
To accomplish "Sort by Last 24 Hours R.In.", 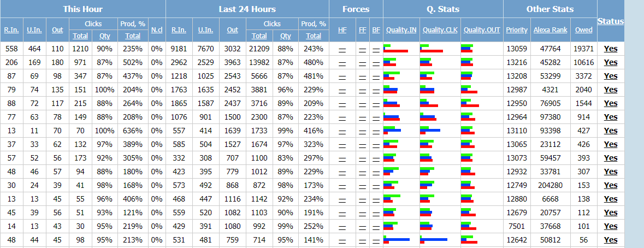I will pos(179,29).
